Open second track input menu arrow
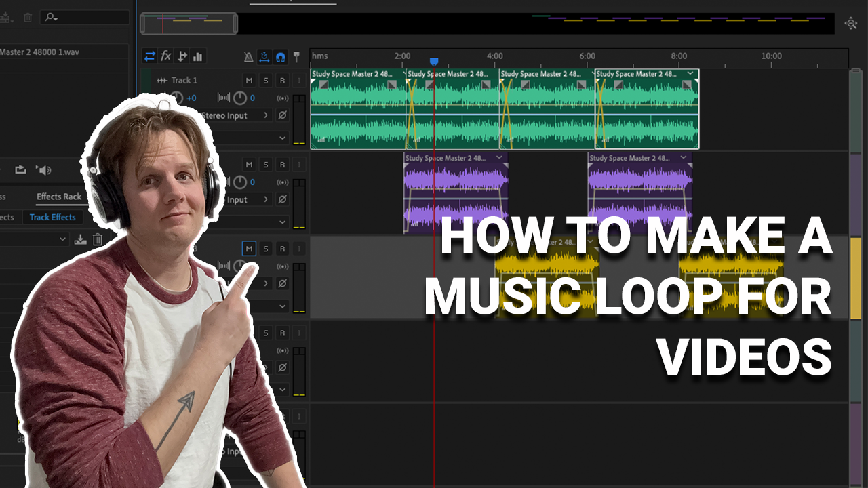This screenshot has width=868, height=488. (x=267, y=199)
